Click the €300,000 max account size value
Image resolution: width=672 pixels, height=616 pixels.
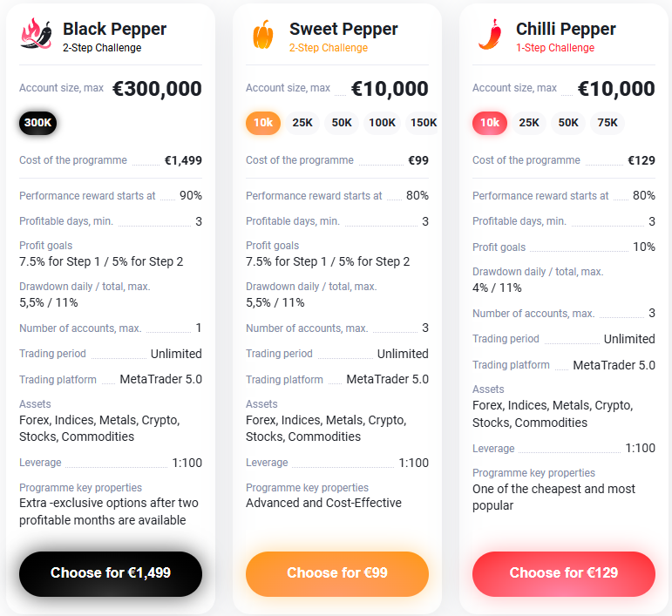coord(157,89)
